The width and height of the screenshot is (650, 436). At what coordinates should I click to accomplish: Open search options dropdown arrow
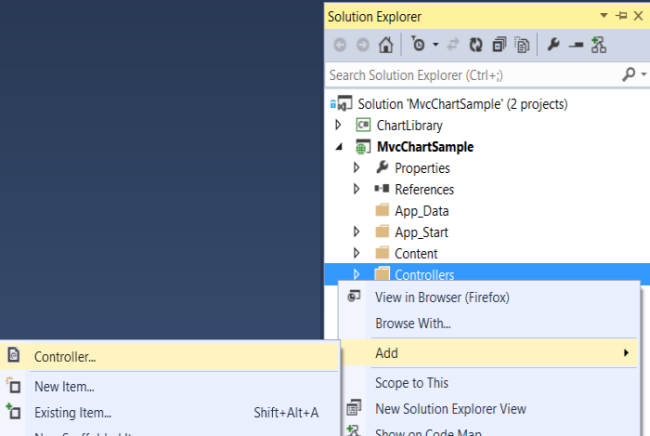click(x=644, y=75)
